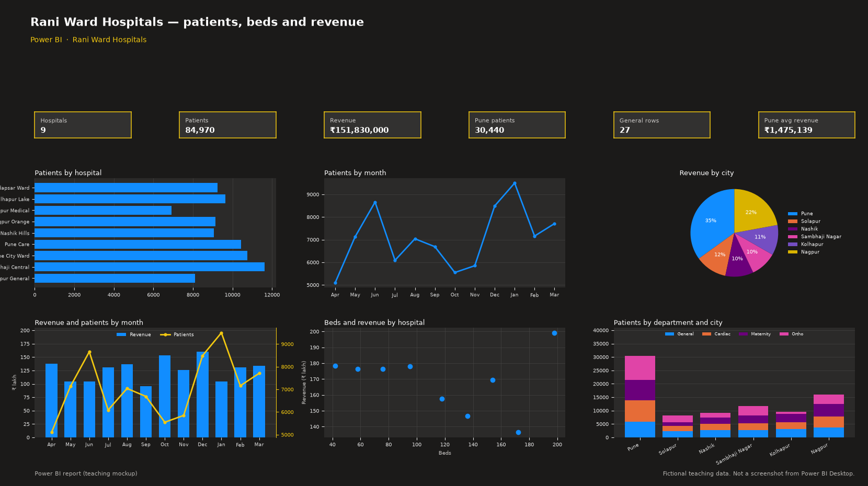The width and height of the screenshot is (868, 486).
Task: Click the General legend item in department chart
Action: pos(679,334)
